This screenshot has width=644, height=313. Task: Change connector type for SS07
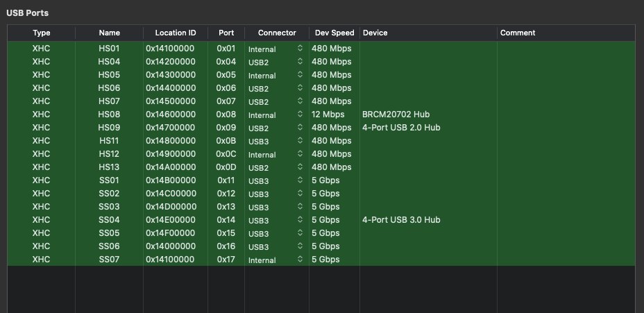[x=276, y=260]
